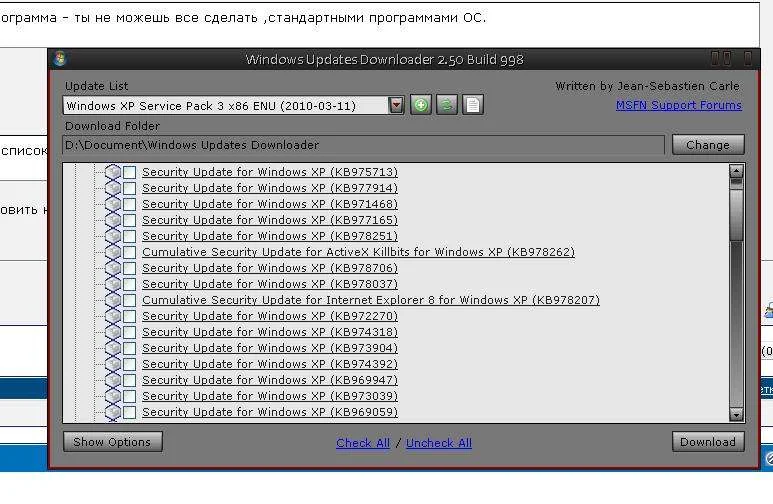Click package icon beside KB975713
The width and height of the screenshot is (773, 504).
tap(113, 172)
